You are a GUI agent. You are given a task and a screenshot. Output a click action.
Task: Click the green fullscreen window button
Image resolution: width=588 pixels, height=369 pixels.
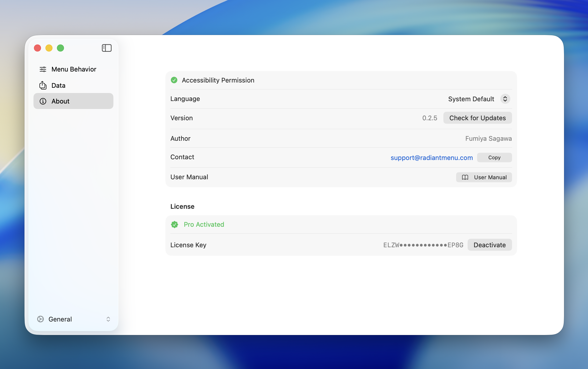pos(60,48)
